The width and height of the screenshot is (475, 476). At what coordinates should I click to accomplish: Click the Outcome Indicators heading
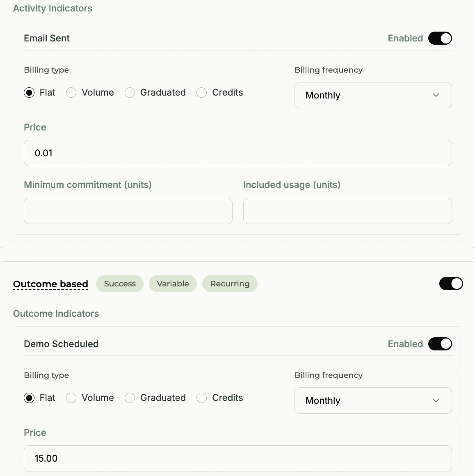[56, 314]
